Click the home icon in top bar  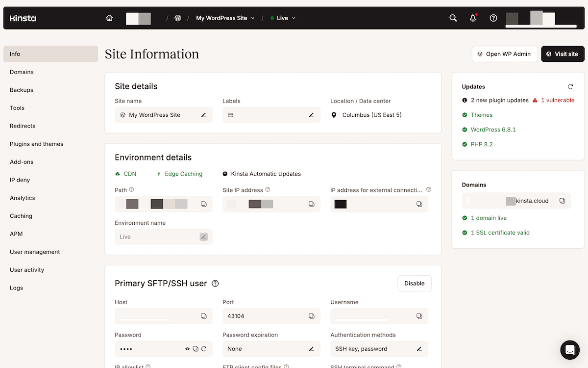(x=109, y=18)
